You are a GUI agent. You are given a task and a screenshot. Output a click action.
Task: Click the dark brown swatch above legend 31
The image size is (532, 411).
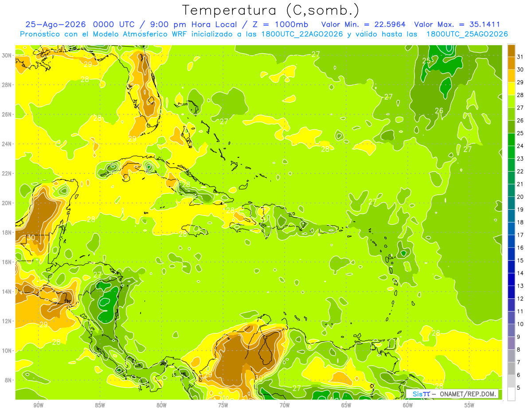click(511, 51)
